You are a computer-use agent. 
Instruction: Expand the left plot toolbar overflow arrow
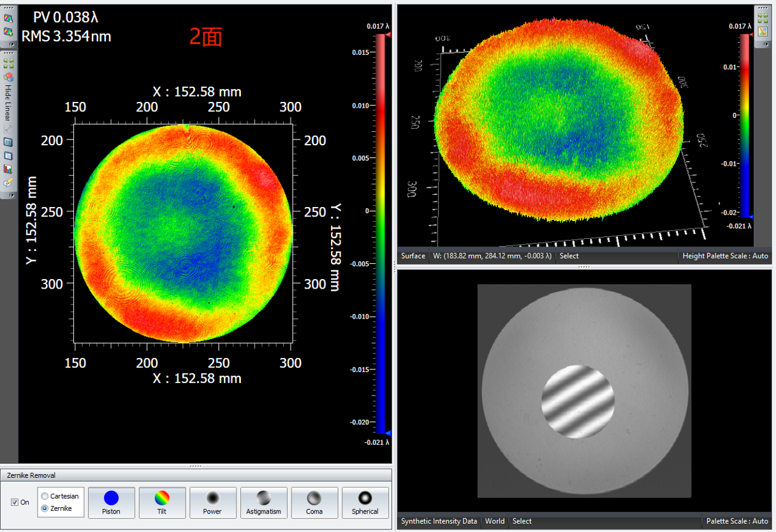11,196
